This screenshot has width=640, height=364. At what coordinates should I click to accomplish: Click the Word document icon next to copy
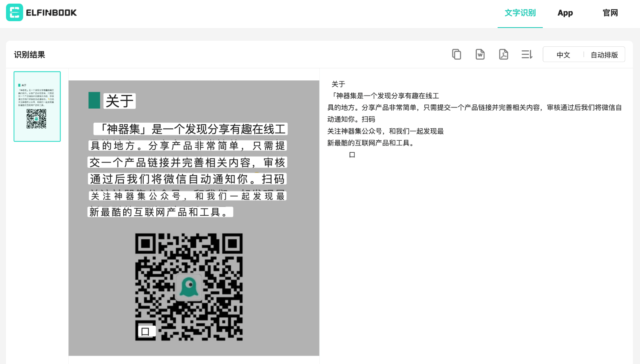tap(480, 54)
